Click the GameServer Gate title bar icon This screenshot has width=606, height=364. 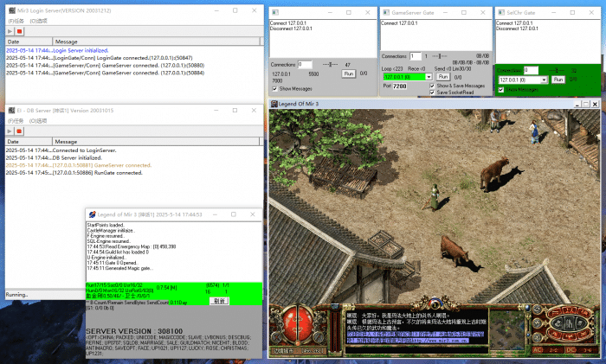coord(386,11)
